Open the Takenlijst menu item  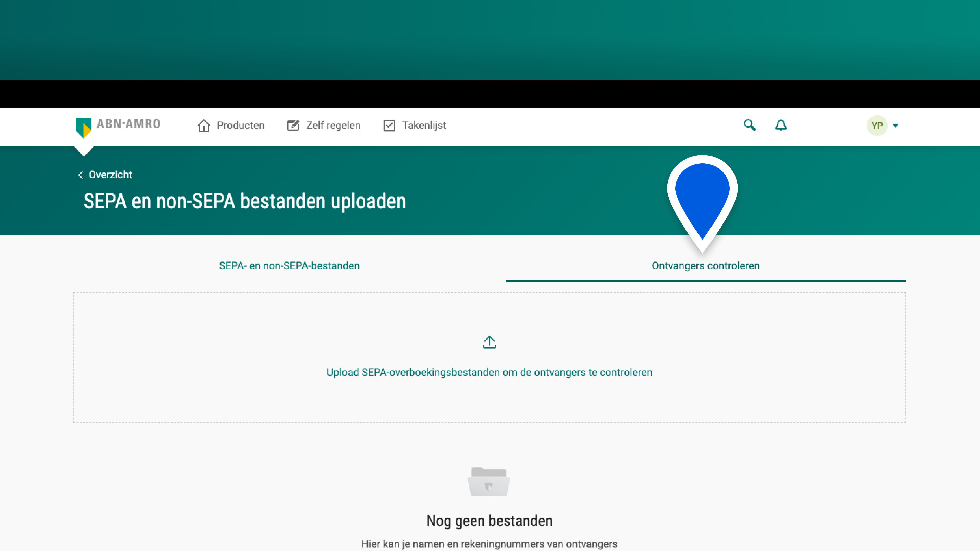[424, 126]
